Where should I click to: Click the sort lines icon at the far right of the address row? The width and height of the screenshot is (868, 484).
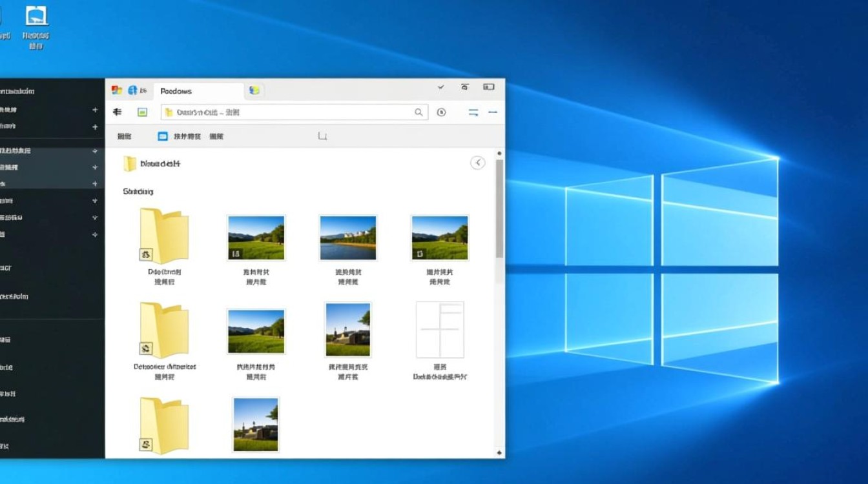click(x=474, y=112)
